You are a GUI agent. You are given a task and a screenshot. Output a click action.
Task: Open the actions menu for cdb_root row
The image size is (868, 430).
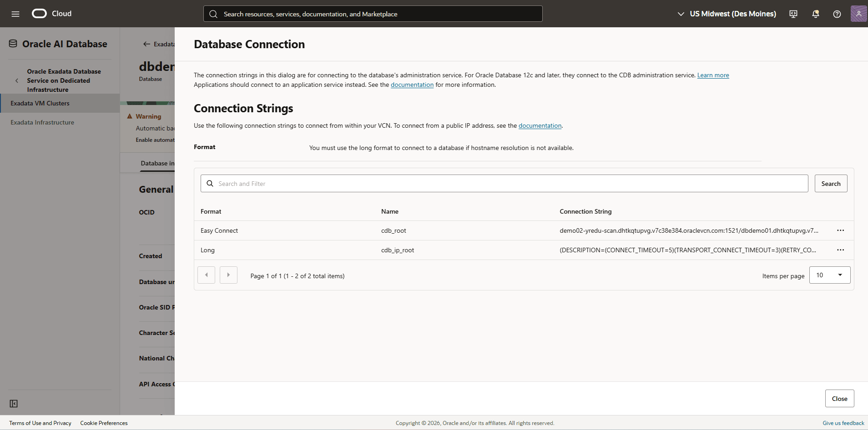pos(840,230)
